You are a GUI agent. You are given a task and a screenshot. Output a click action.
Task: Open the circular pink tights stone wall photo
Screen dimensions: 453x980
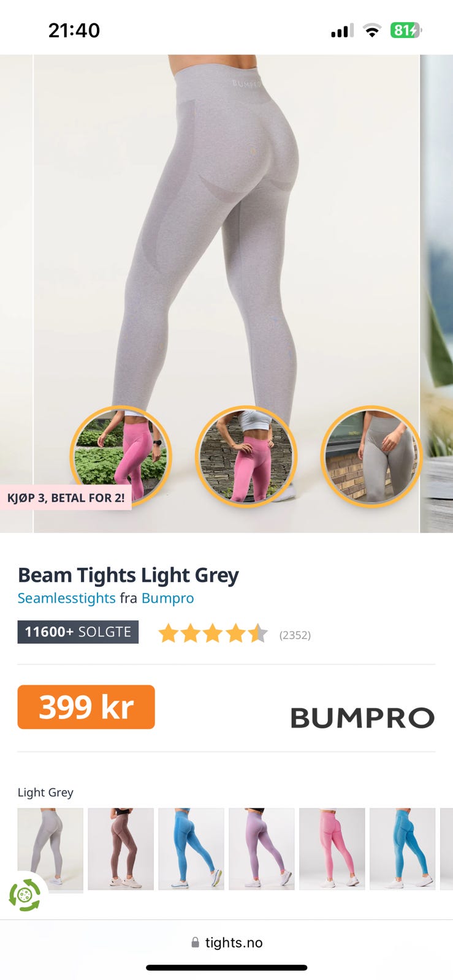click(246, 456)
